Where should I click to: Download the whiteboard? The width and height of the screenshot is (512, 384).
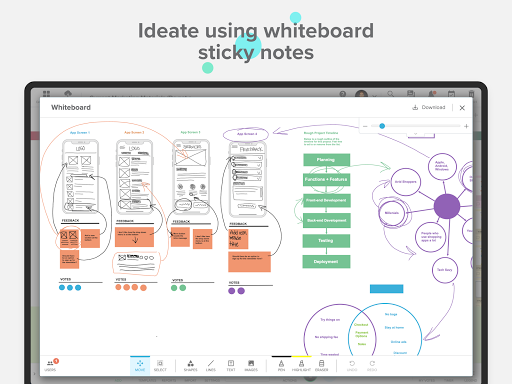point(429,107)
